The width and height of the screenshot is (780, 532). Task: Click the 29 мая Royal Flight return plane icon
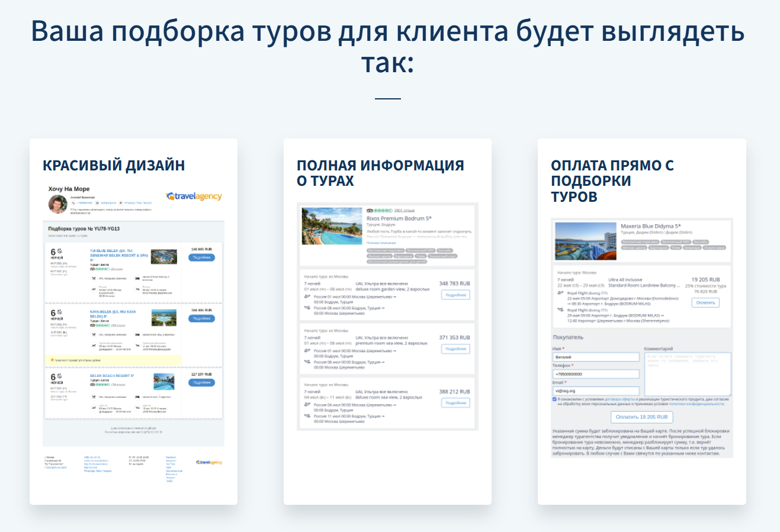[561, 309]
